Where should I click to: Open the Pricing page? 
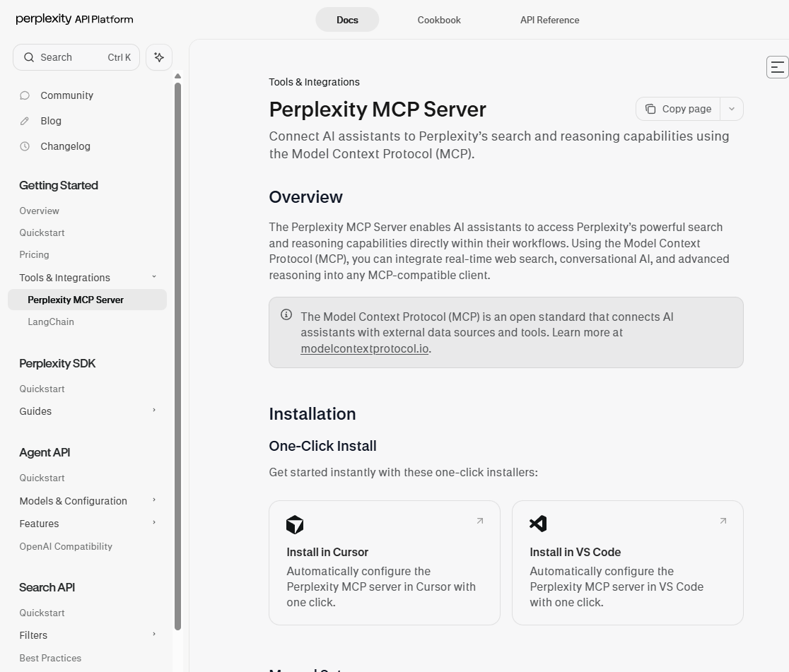pyautogui.click(x=34, y=254)
